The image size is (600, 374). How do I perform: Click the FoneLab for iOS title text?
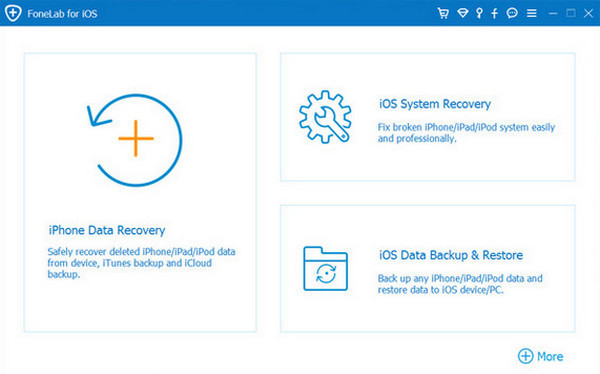[x=62, y=14]
